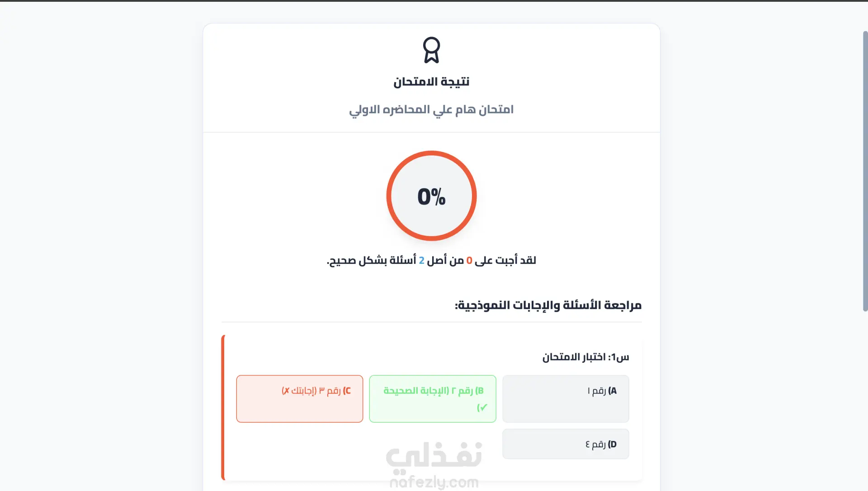
Task: Select answer option D رقم ٤
Action: [566, 444]
